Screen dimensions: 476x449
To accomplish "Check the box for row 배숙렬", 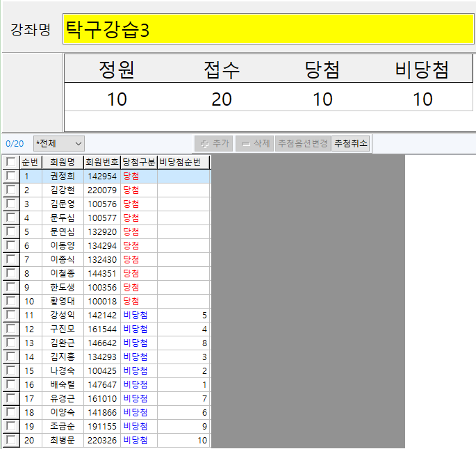I will click(11, 384).
